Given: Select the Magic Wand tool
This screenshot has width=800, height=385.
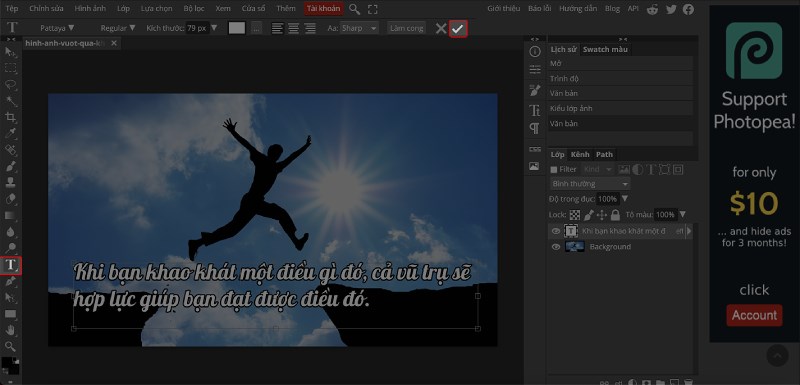Looking at the screenshot, I should 10,101.
